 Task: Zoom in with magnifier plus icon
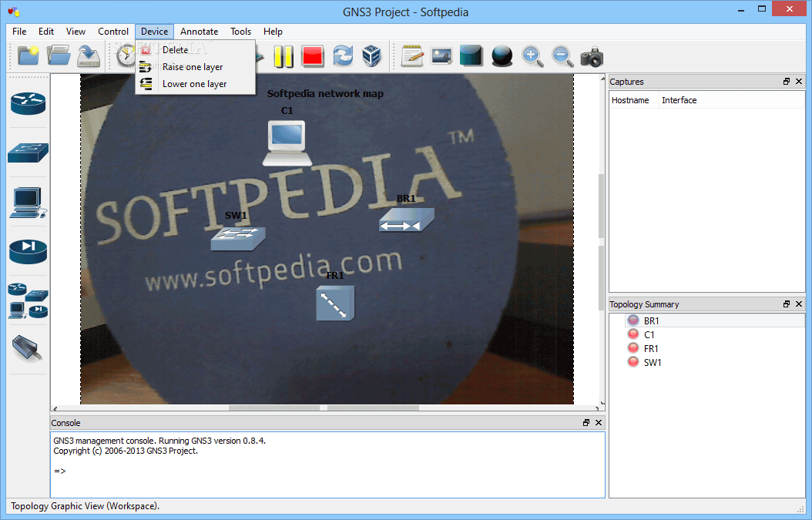tap(532, 56)
